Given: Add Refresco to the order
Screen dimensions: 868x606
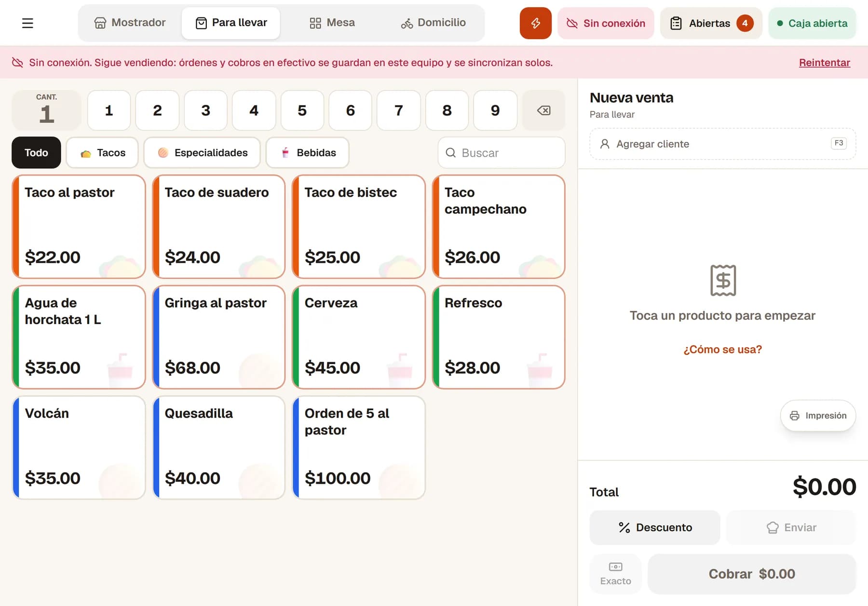Looking at the screenshot, I should 499,337.
